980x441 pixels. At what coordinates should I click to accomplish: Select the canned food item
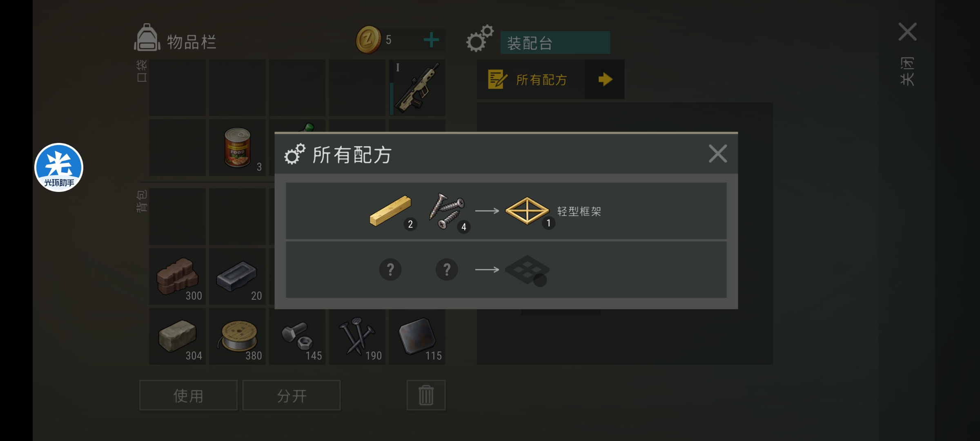237,147
